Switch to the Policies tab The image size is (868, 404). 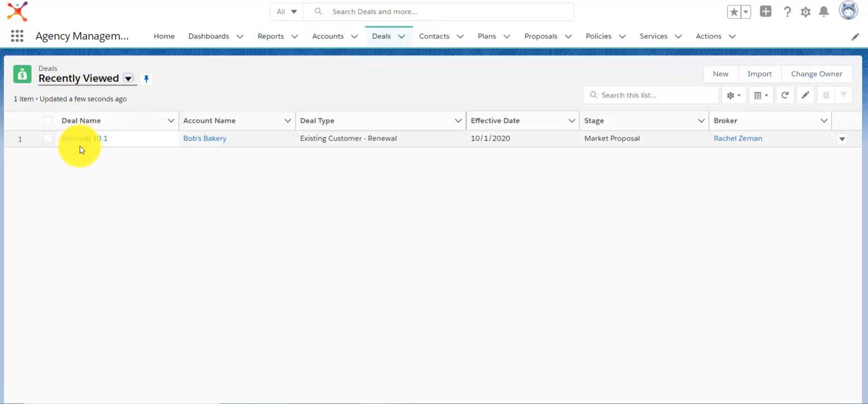pos(598,36)
